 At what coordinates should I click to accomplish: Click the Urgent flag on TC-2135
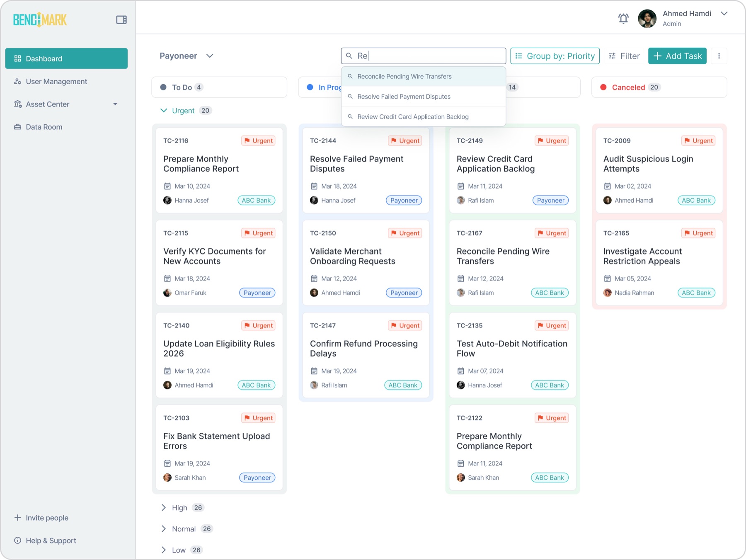[x=552, y=325]
